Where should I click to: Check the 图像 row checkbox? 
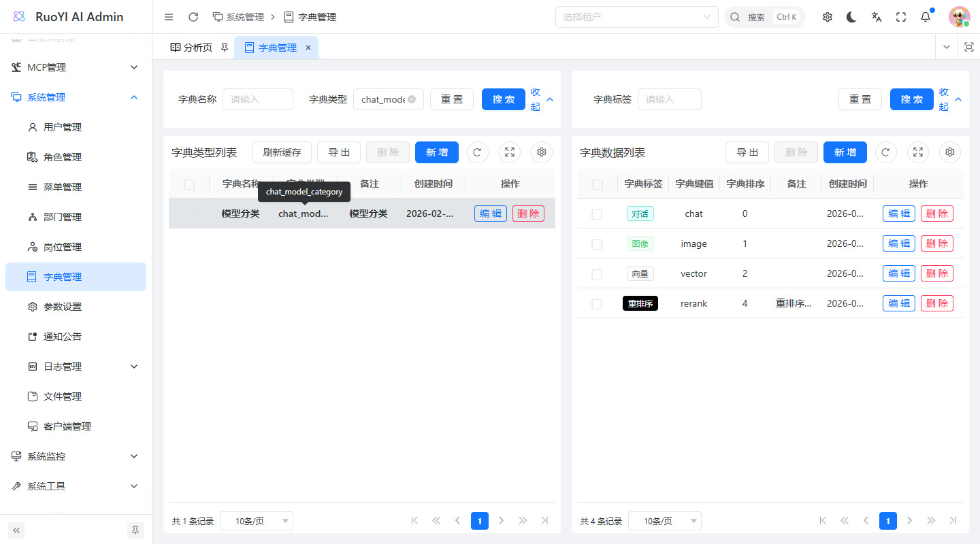(x=597, y=244)
